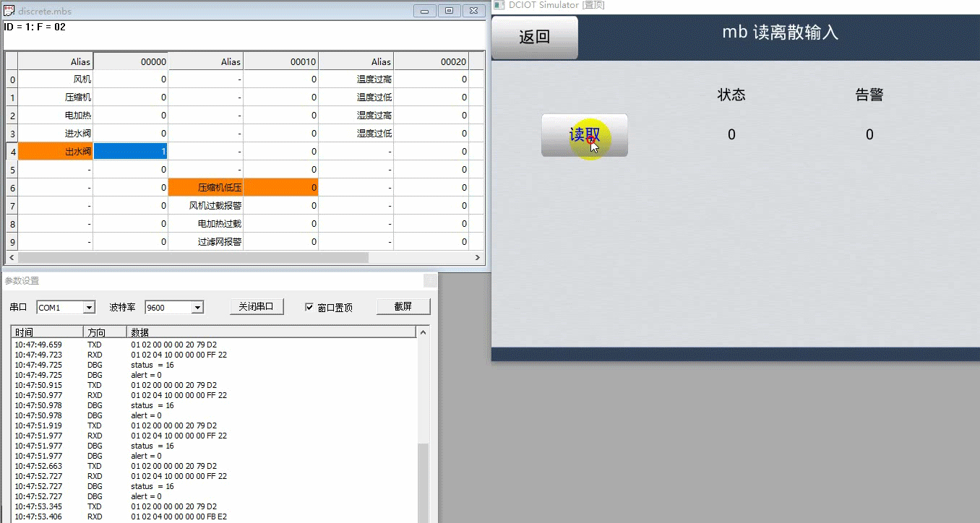Click the 00010 column header
This screenshot has height=523, width=980.
point(281,61)
